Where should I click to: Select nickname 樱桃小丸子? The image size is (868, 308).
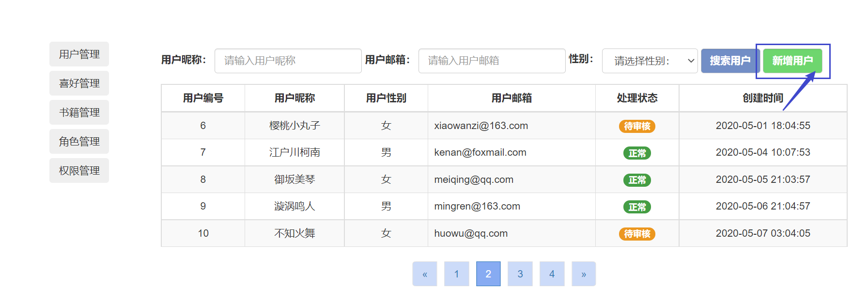pos(295,126)
